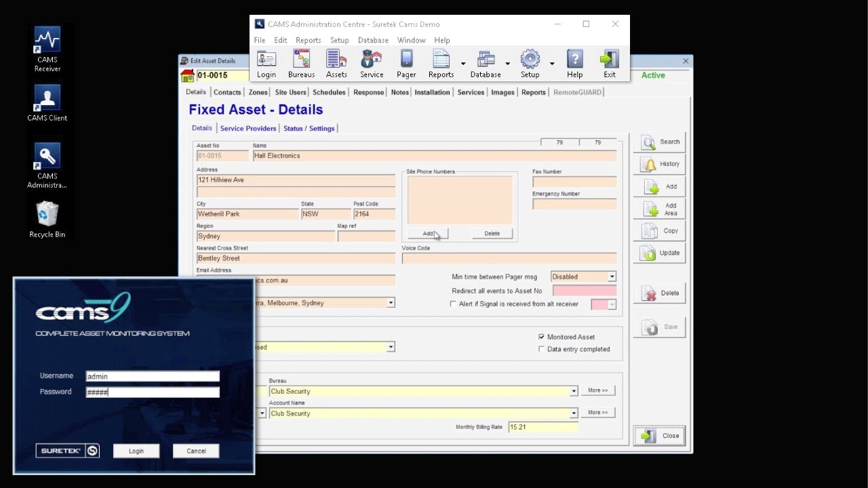Open the Window menu
Viewport: 868px width, 488px height.
pyautogui.click(x=411, y=41)
